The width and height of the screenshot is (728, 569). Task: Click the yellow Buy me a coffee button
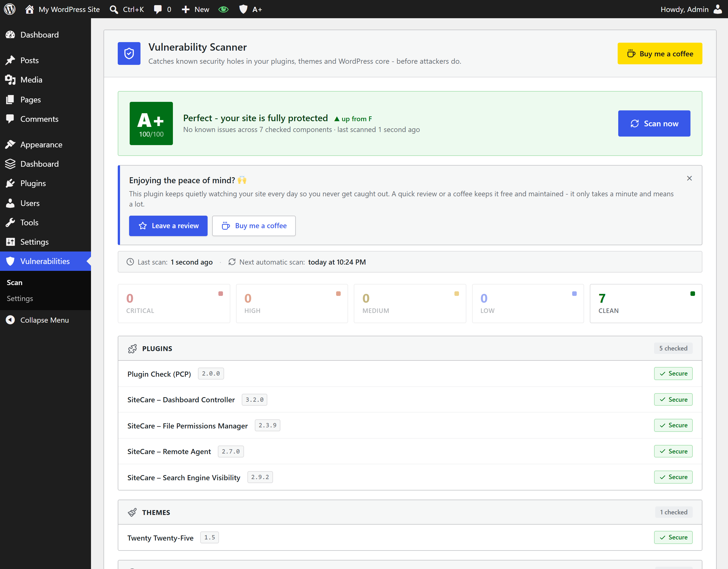[660, 53]
